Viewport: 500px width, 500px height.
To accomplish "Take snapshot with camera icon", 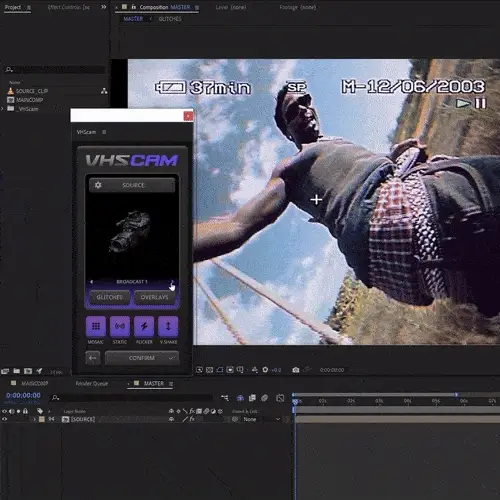I will point(296,370).
